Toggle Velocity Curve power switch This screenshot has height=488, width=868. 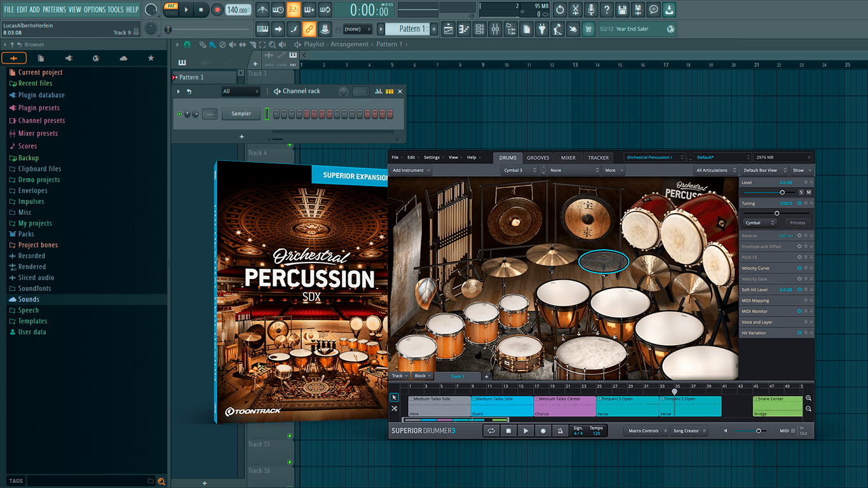(799, 268)
